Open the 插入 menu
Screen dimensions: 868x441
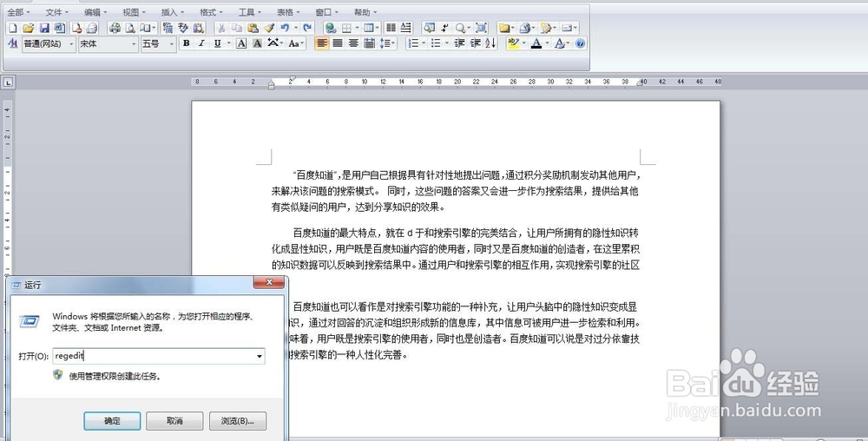point(173,12)
